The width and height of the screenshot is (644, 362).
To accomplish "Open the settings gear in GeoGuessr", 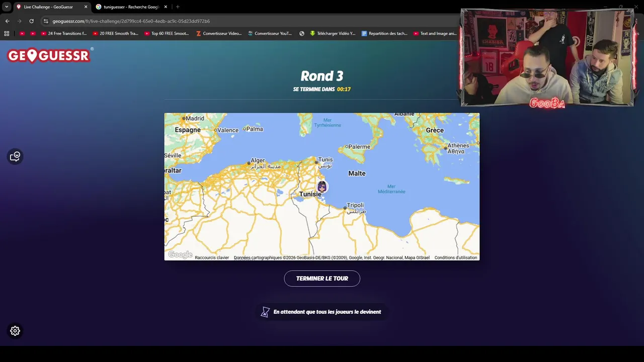I will (x=15, y=331).
